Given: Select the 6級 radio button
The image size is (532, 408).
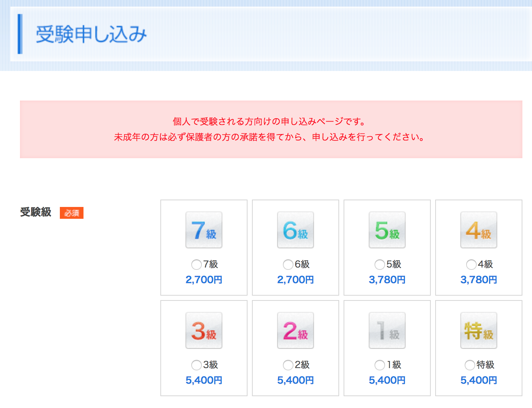Looking at the screenshot, I should point(288,265).
